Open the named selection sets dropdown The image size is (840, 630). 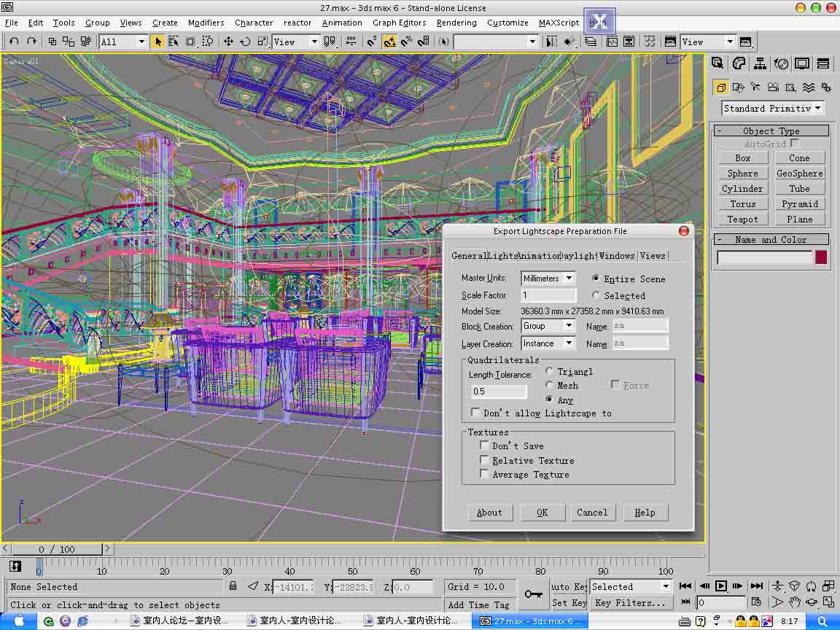pos(496,42)
